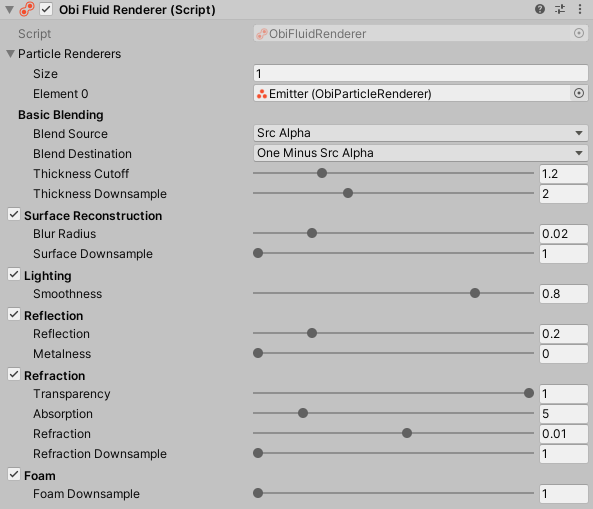Click the Smoothness slider handle
Viewport: 593px width, 509px height.
(475, 293)
